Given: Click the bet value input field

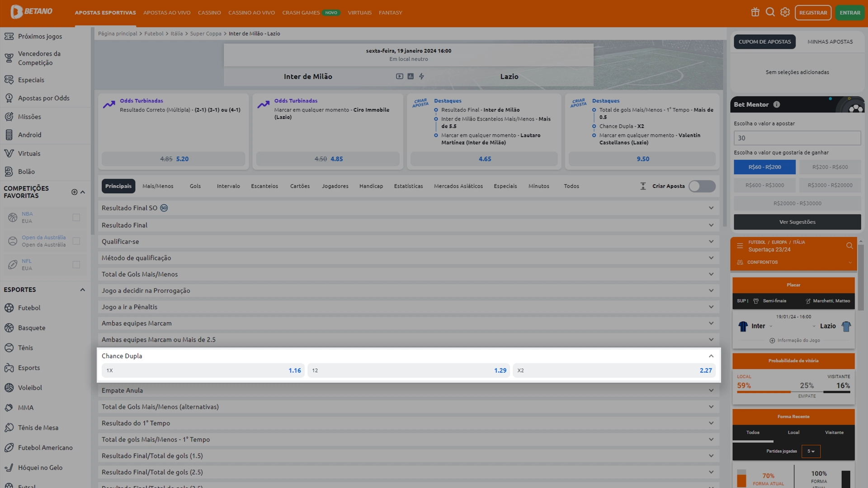Looking at the screenshot, I should coord(797,138).
